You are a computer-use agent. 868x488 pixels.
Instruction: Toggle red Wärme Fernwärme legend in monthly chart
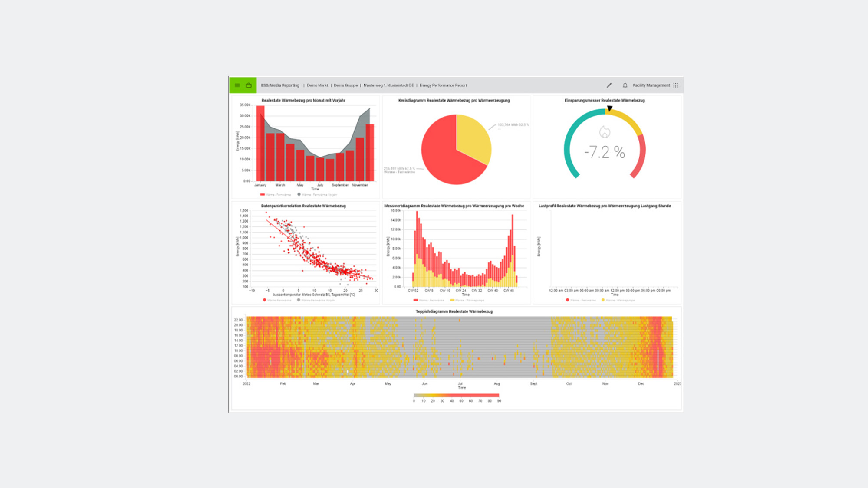point(275,195)
